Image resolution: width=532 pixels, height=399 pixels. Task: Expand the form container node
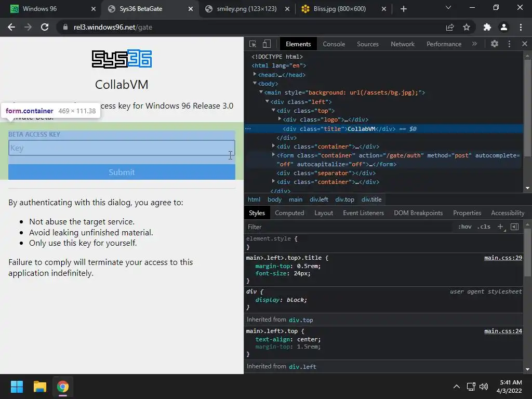coord(273,155)
